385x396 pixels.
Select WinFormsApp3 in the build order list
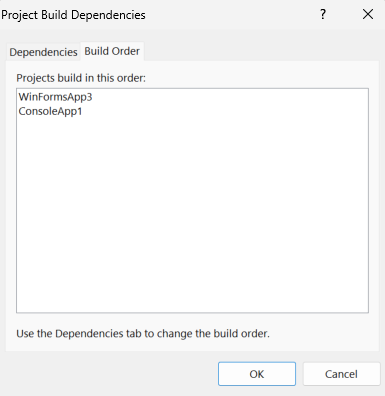coord(55,97)
